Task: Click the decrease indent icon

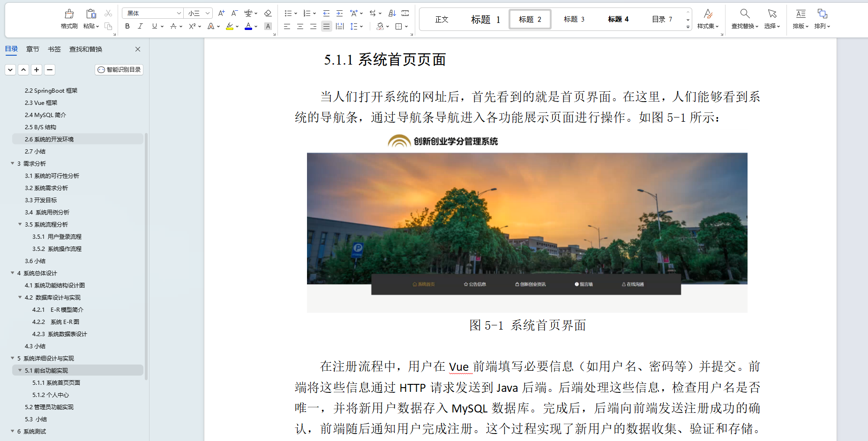Action: [x=326, y=13]
